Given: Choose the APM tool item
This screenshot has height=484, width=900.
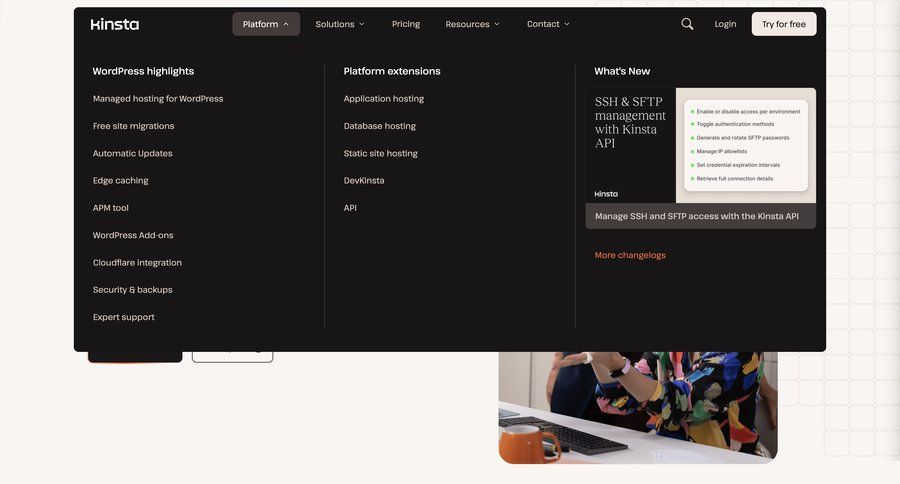Looking at the screenshot, I should pyautogui.click(x=111, y=208).
